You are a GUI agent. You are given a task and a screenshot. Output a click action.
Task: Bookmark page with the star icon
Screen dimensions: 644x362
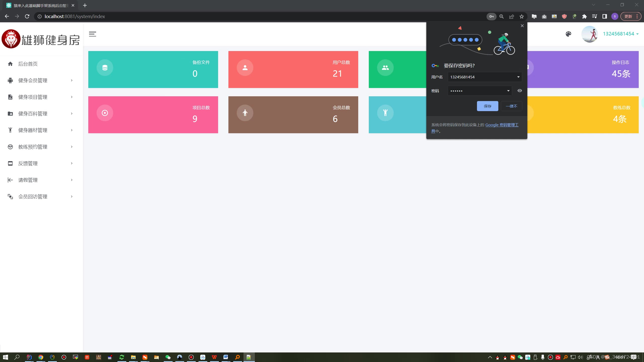click(521, 17)
